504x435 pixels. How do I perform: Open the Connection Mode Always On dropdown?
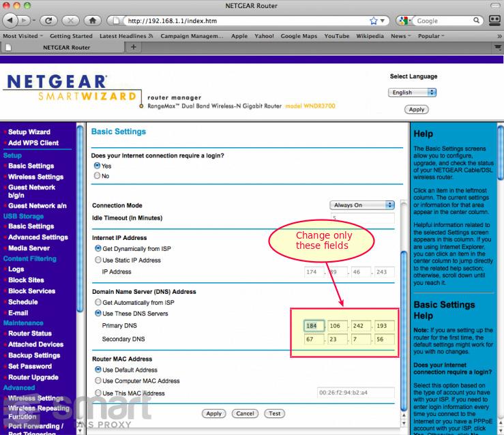pyautogui.click(x=362, y=205)
